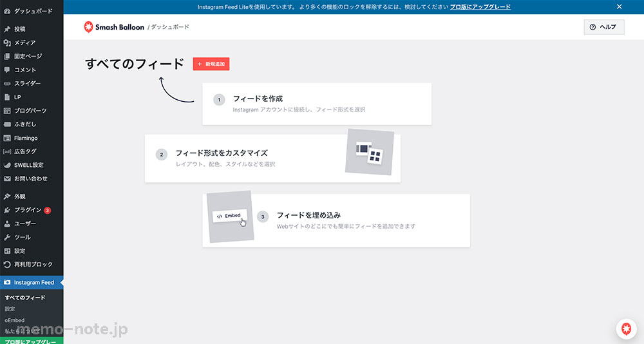This screenshot has height=344, width=644.
Task: Click the フィード形式をカスタマイズ step card
Action: coord(272,158)
